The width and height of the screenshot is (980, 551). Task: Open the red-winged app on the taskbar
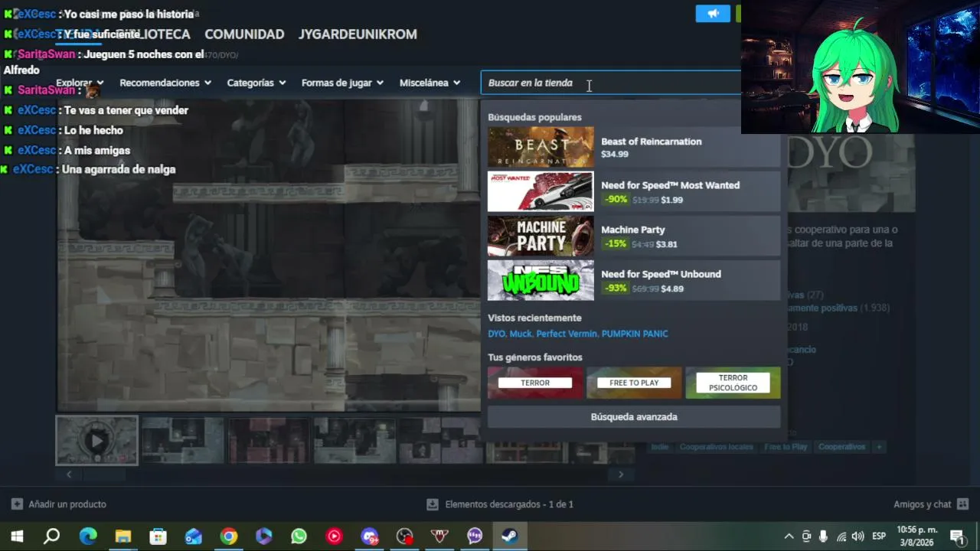[440, 536]
